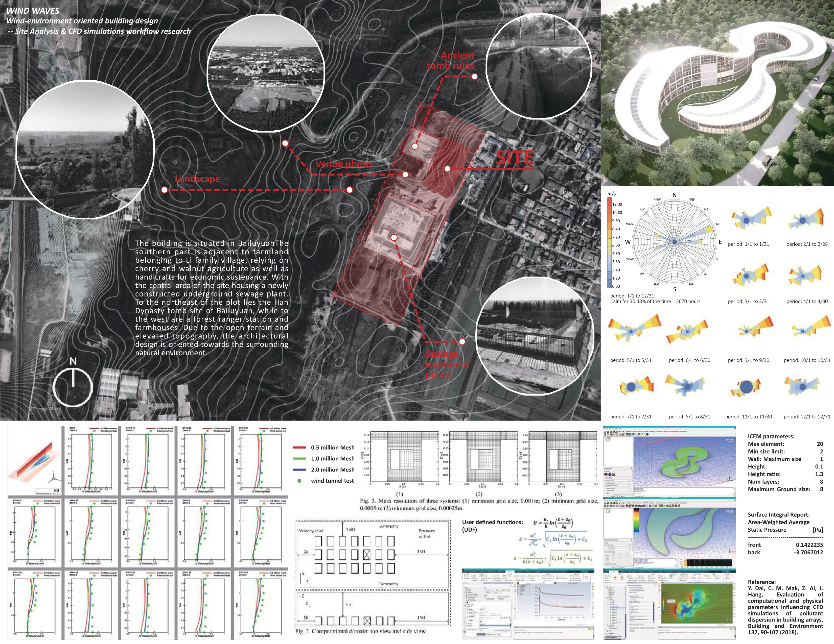Click the large red "SITE" label
This screenshot has height=644, width=834.
pyautogui.click(x=514, y=158)
